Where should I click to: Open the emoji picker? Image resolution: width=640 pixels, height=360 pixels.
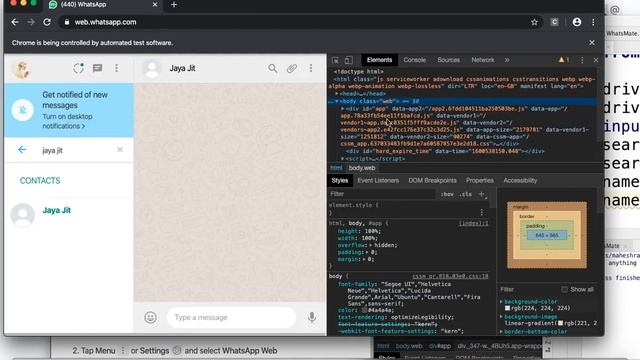pos(150,317)
